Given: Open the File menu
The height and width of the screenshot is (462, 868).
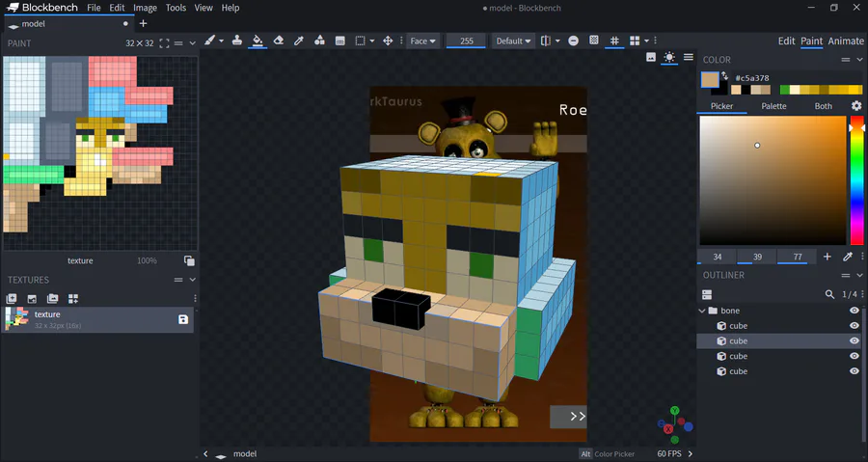Looking at the screenshot, I should 95,8.
